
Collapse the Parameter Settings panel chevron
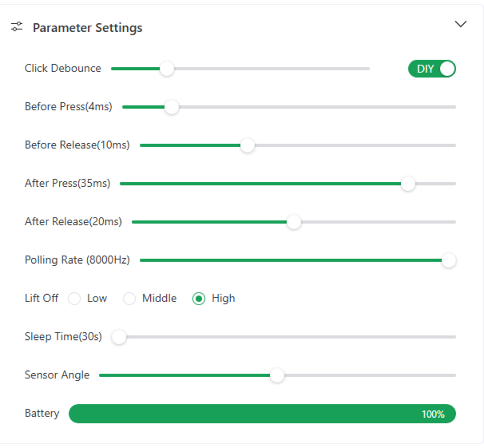(460, 24)
